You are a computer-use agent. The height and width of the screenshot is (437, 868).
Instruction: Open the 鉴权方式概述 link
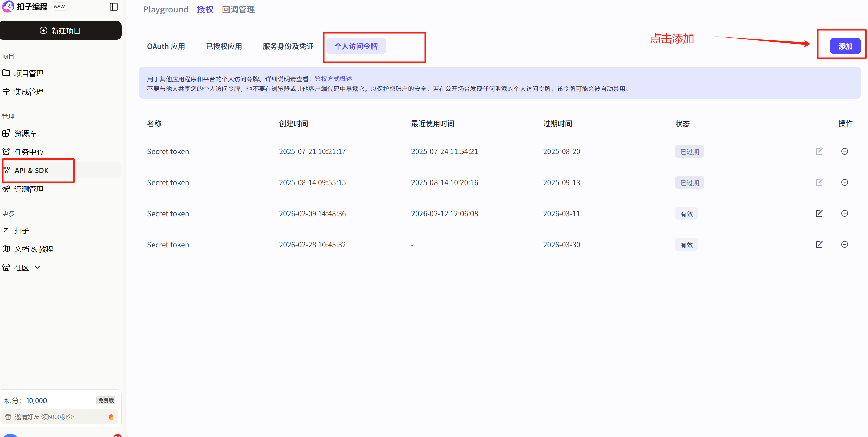(x=333, y=79)
